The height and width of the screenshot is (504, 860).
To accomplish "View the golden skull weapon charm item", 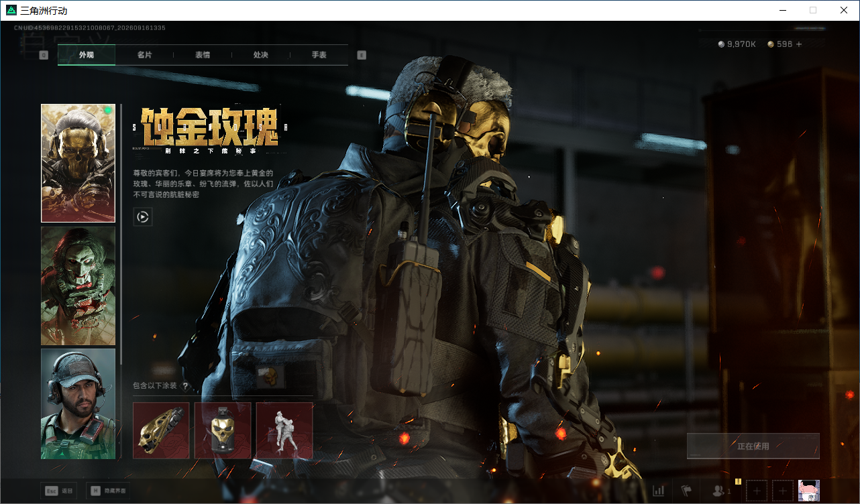I will pyautogui.click(x=161, y=430).
